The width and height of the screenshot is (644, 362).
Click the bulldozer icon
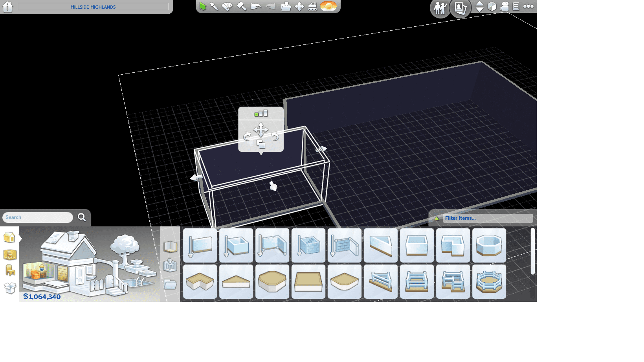[312, 7]
